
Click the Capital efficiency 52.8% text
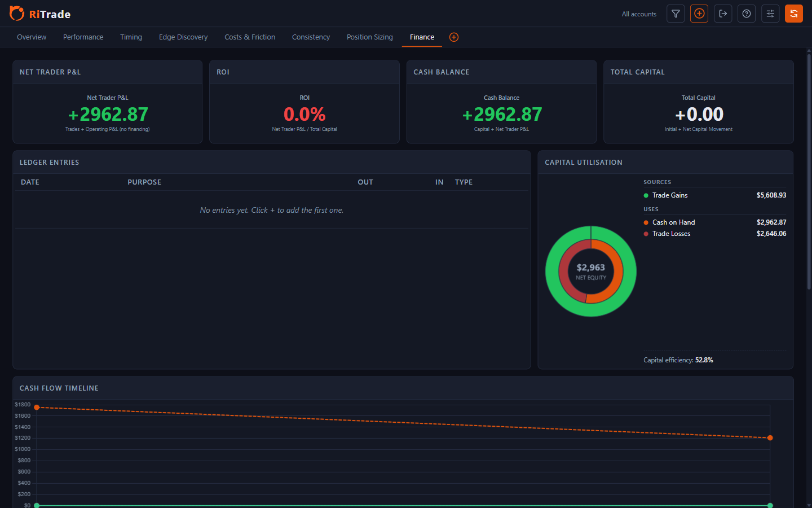coord(678,360)
